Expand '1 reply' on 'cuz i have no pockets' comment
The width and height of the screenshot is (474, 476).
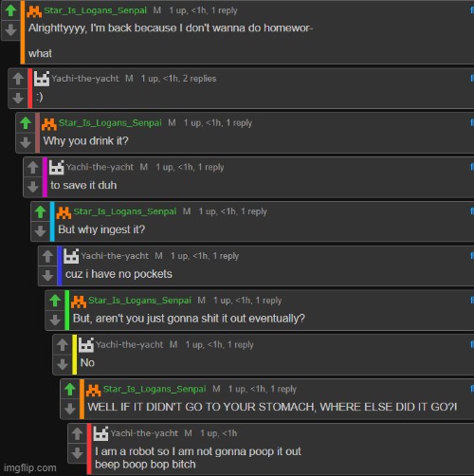[226, 256]
